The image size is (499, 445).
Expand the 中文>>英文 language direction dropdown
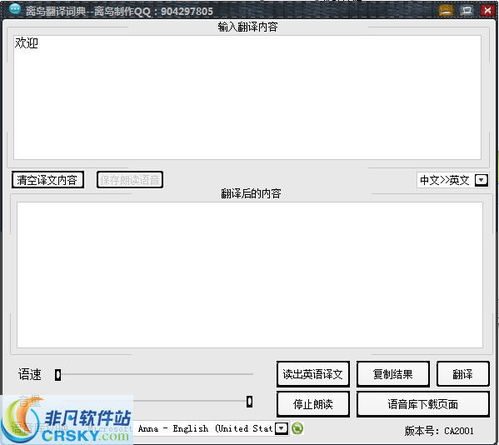coord(481,180)
